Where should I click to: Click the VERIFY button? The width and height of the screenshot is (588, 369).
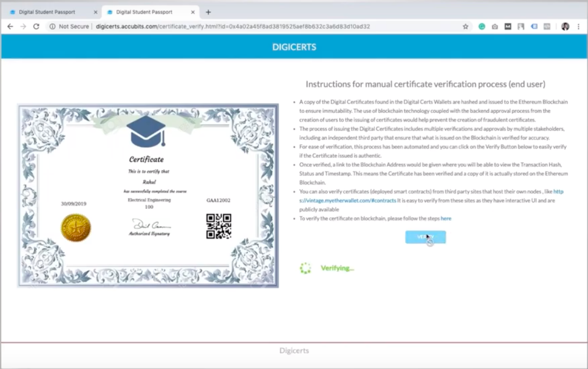[x=425, y=237]
